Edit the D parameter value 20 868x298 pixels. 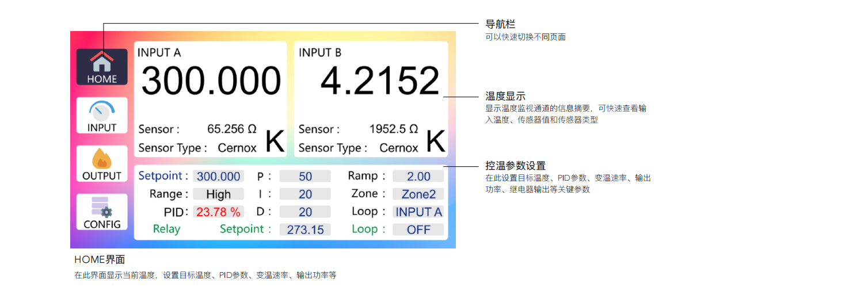point(305,212)
